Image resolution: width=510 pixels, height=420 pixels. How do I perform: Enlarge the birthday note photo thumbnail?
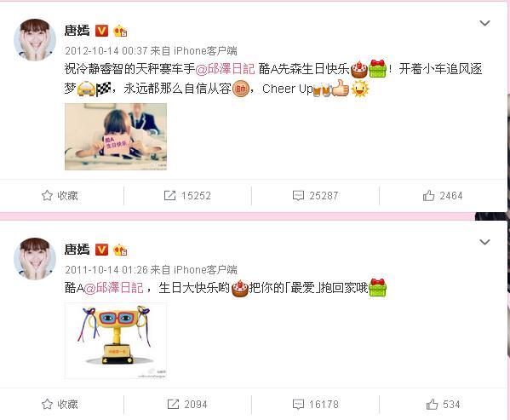coord(116,136)
